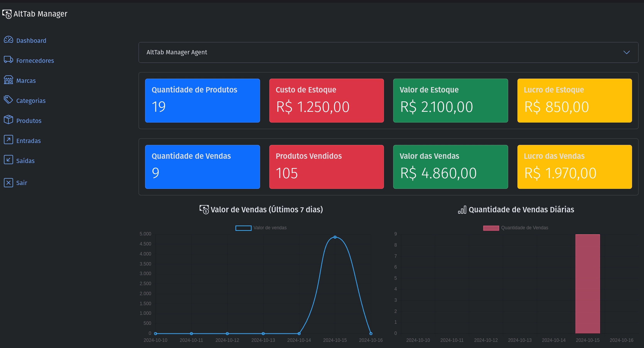
Task: Click the Fornecedores truck icon
Action: 8,60
